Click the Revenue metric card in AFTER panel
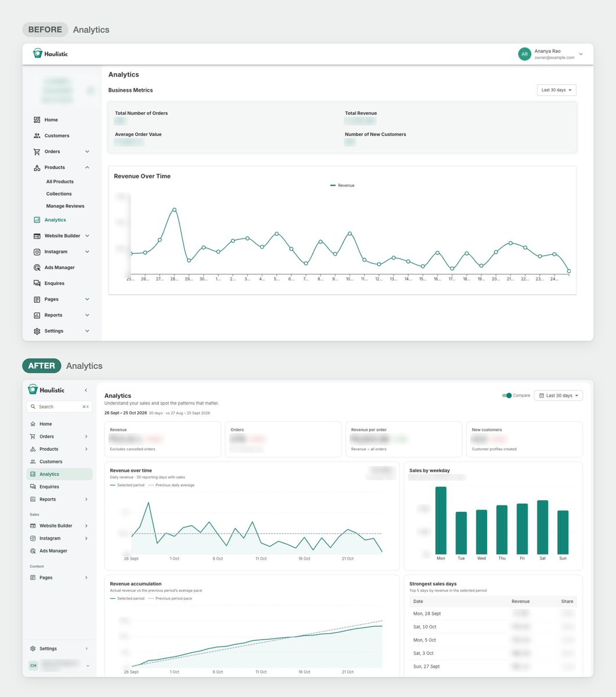 [x=163, y=439]
